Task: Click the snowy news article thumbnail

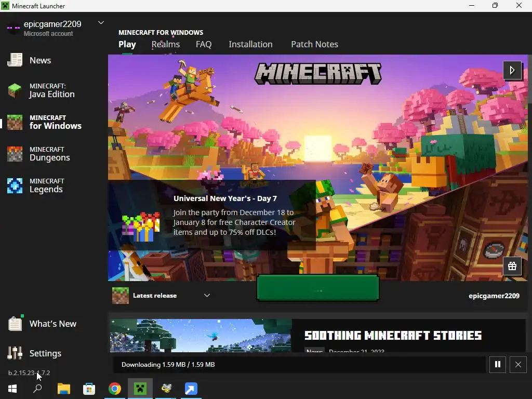Action: tap(201, 335)
